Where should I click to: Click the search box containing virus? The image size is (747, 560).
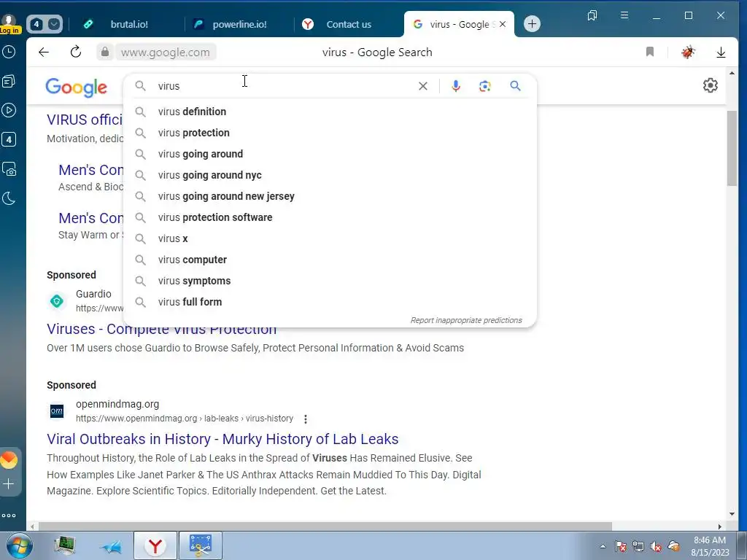(286, 86)
